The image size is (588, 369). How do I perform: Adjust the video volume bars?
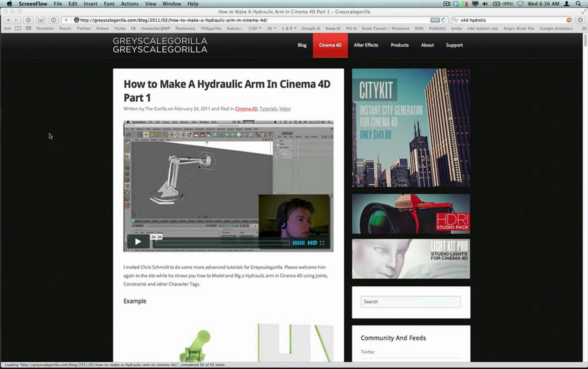298,243
